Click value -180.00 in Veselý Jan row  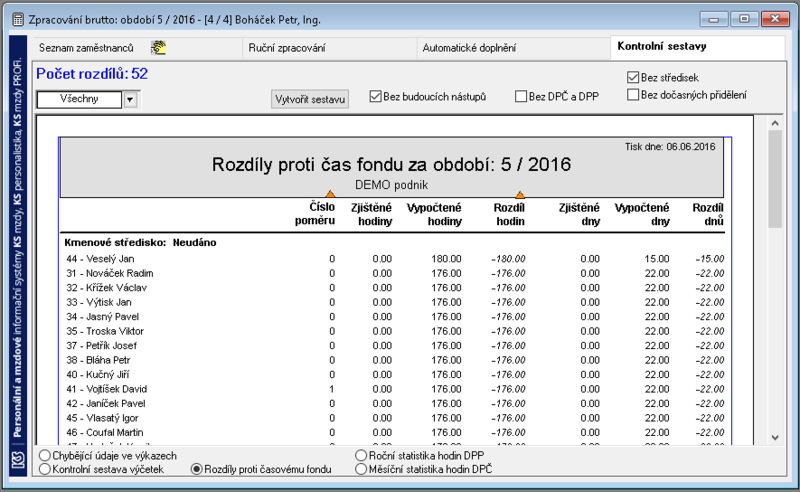508,259
